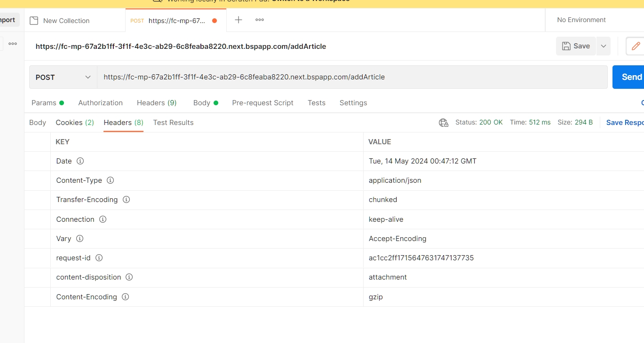Open the response Cookies (2) tab
The height and width of the screenshot is (343, 644).
pyautogui.click(x=75, y=123)
